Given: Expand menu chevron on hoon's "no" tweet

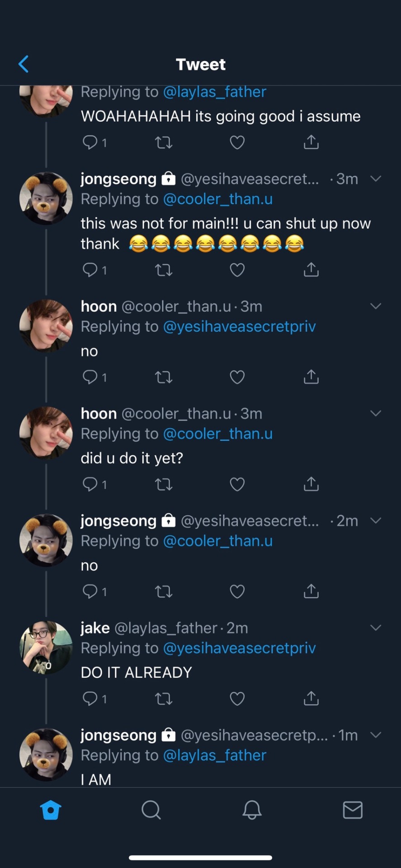Looking at the screenshot, I should click(x=376, y=306).
